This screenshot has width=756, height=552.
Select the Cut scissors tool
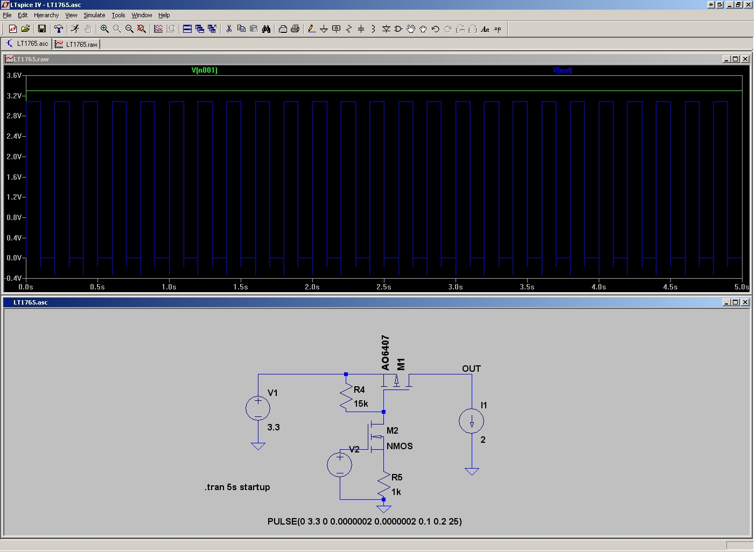click(x=229, y=29)
